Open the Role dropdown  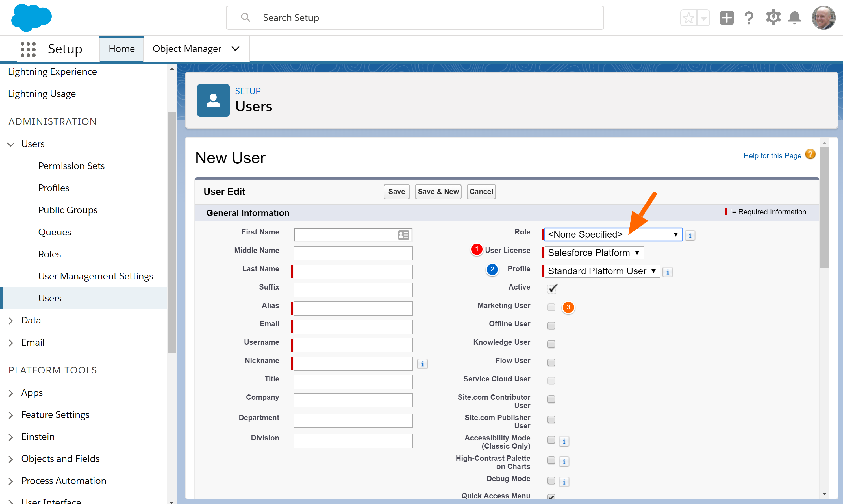pos(613,235)
